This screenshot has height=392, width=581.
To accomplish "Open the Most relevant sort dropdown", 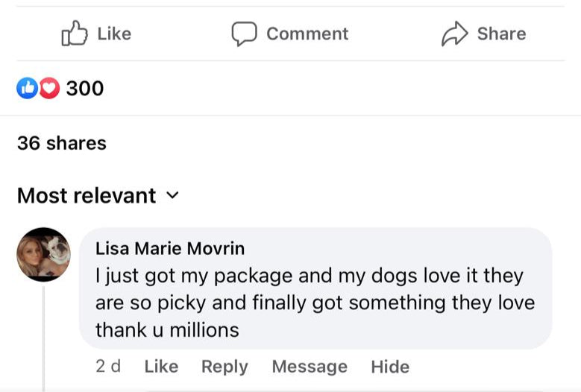I will coord(87,195).
